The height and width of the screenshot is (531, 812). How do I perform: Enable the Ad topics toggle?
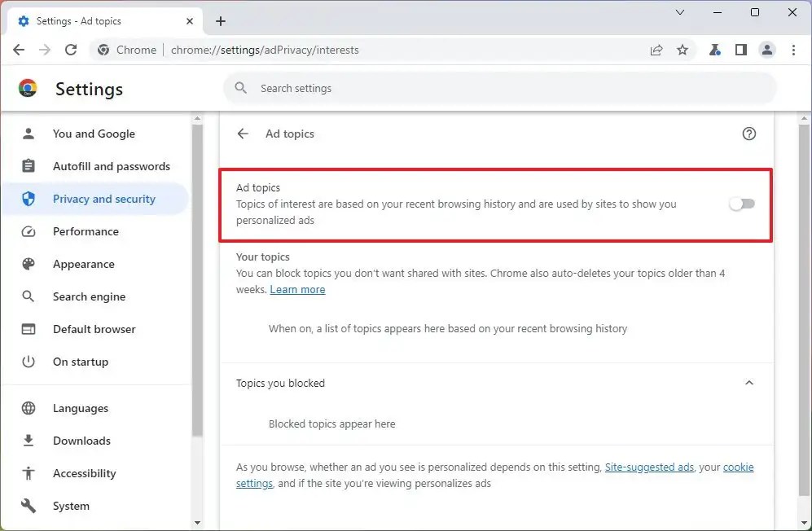741,204
